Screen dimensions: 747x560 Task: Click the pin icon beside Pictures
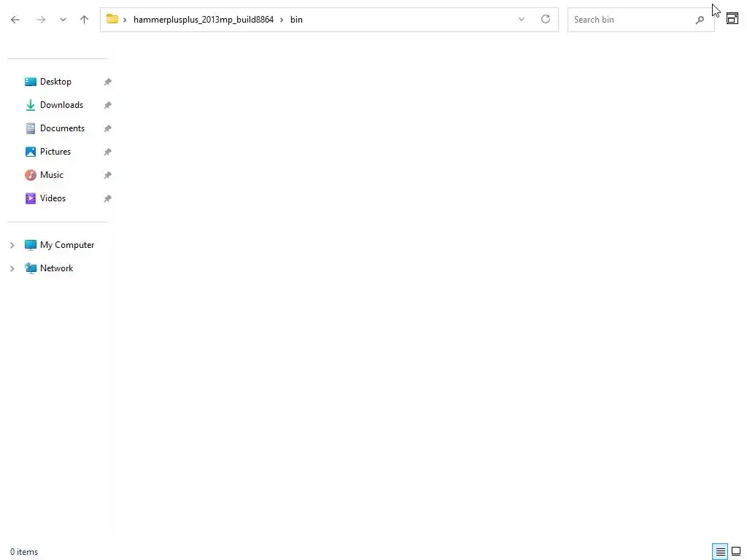pyautogui.click(x=108, y=152)
